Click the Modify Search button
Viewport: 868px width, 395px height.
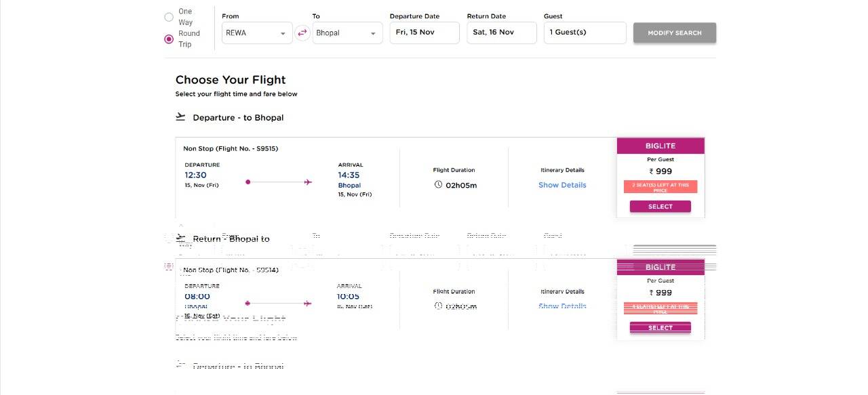675,33
